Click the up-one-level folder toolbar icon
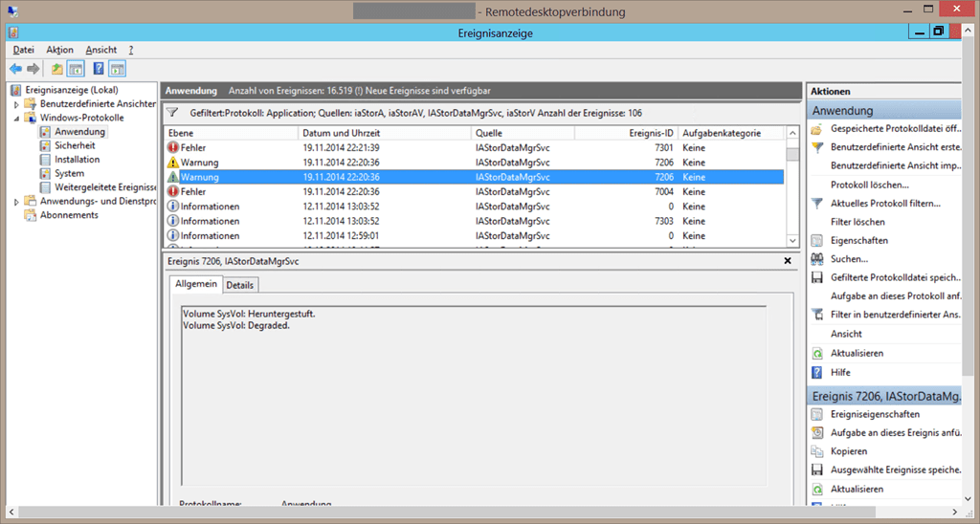 (57, 69)
